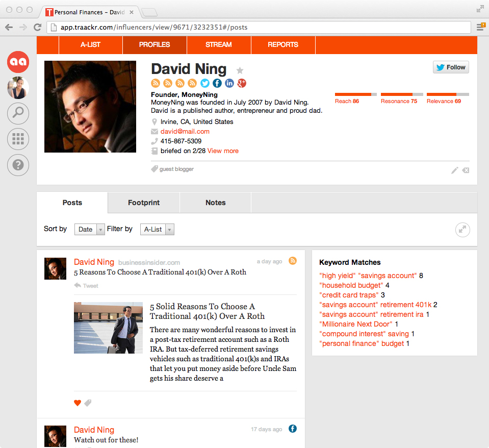Screen dimensions: 489x448
Task: Open the help question mark icon
Action: tap(18, 165)
